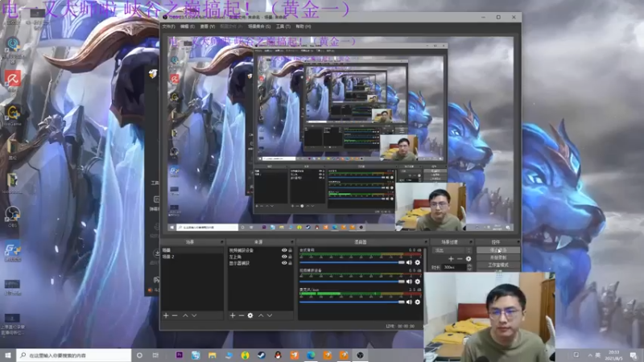Open the 帮助(H) menu in OBS
Screen dimensions: 644x362
pyautogui.click(x=303, y=27)
